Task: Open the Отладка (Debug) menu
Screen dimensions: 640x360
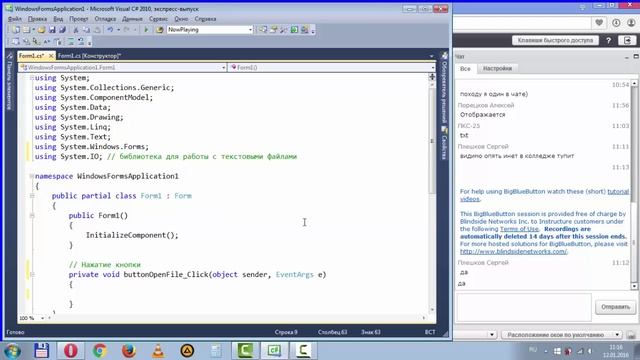Action: click(105, 19)
